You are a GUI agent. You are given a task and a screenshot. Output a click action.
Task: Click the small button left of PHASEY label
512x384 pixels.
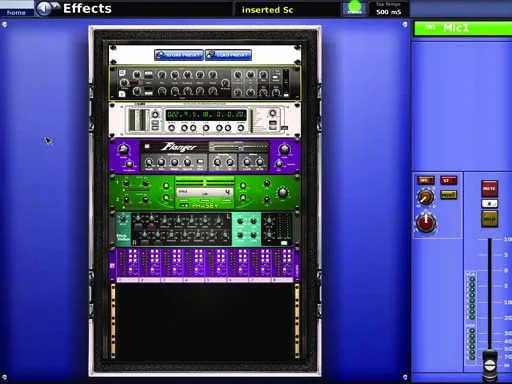click(x=184, y=206)
